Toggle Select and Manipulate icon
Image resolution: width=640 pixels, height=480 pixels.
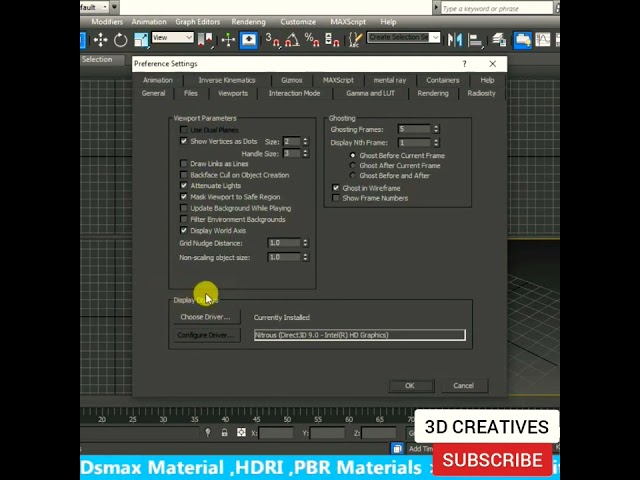[228, 40]
